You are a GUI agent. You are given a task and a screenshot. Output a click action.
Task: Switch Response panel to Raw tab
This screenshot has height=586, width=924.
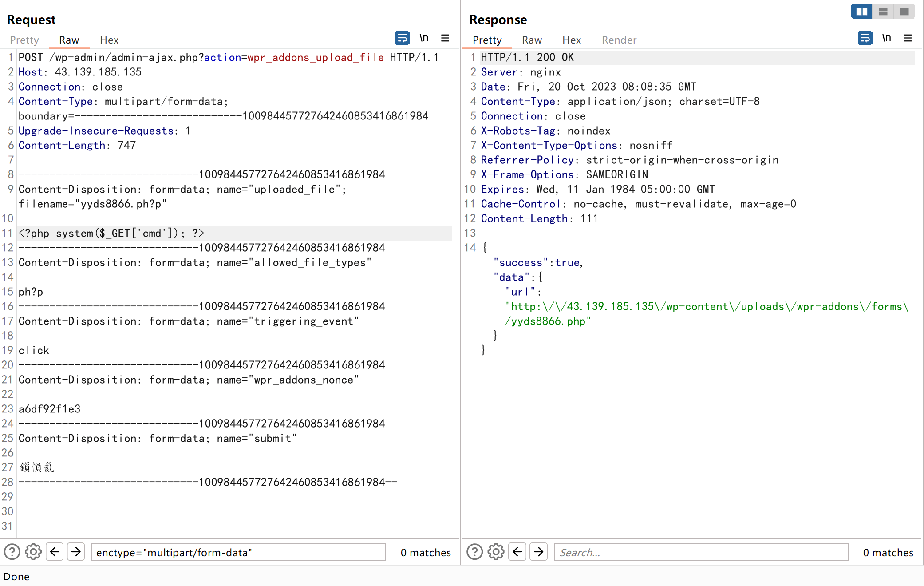[532, 40]
